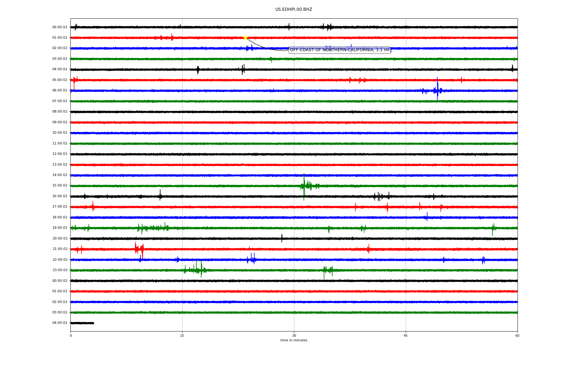Select the 09:00:02 trace label
The image size is (588, 368).
[x=60, y=122]
